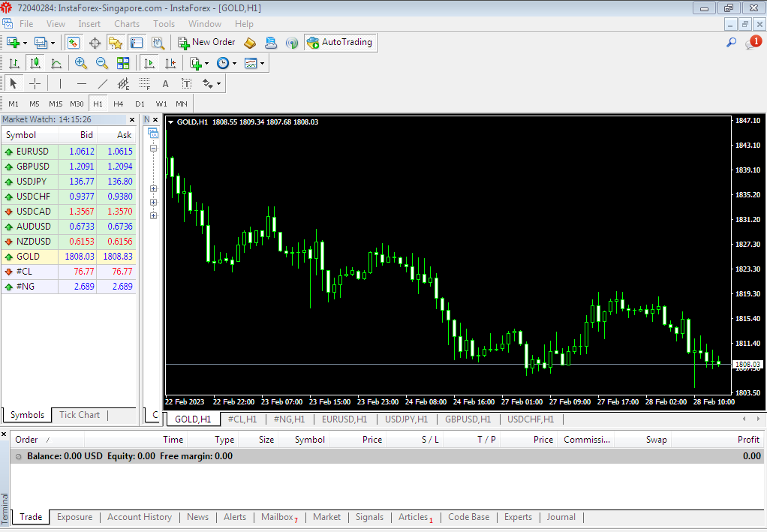Toggle AutoTrading on or off

[340, 43]
